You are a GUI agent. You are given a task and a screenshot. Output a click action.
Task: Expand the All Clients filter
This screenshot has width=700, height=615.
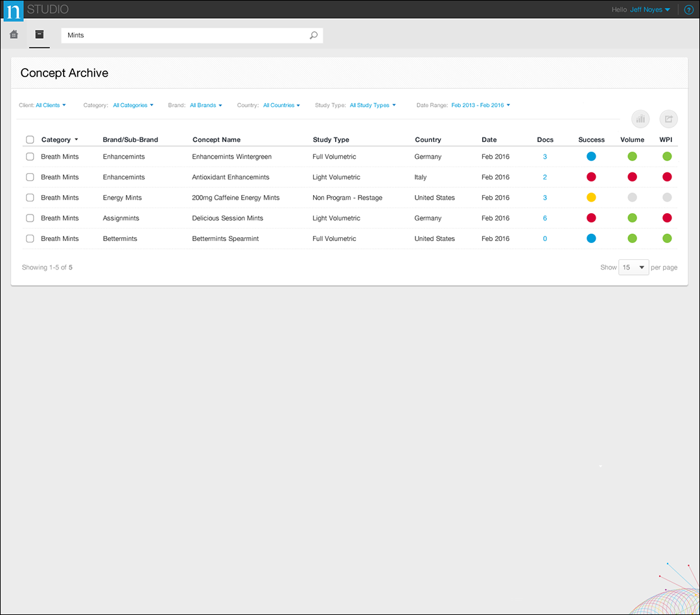[x=51, y=106]
